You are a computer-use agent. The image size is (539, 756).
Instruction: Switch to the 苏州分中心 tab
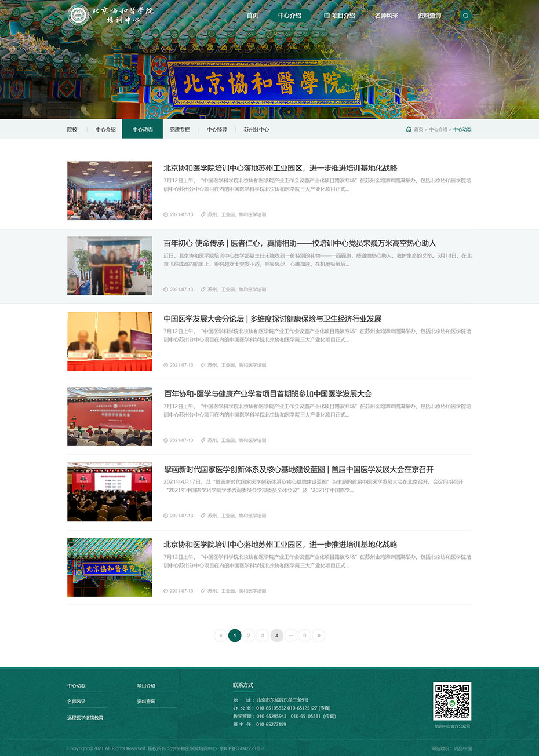(257, 129)
